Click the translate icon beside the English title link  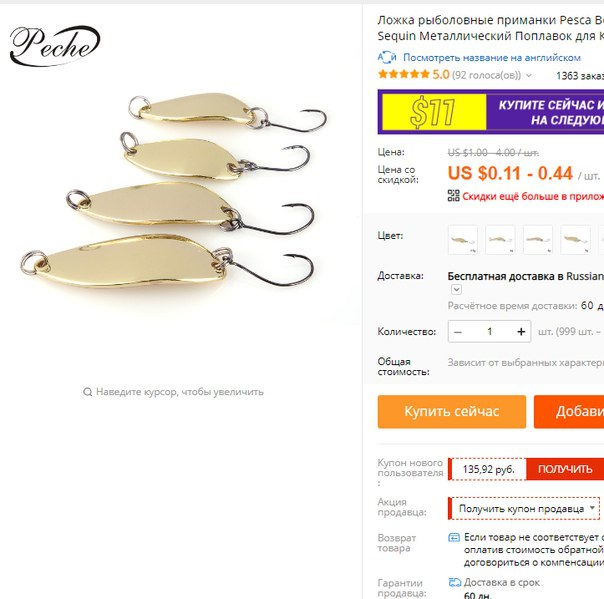point(387,57)
